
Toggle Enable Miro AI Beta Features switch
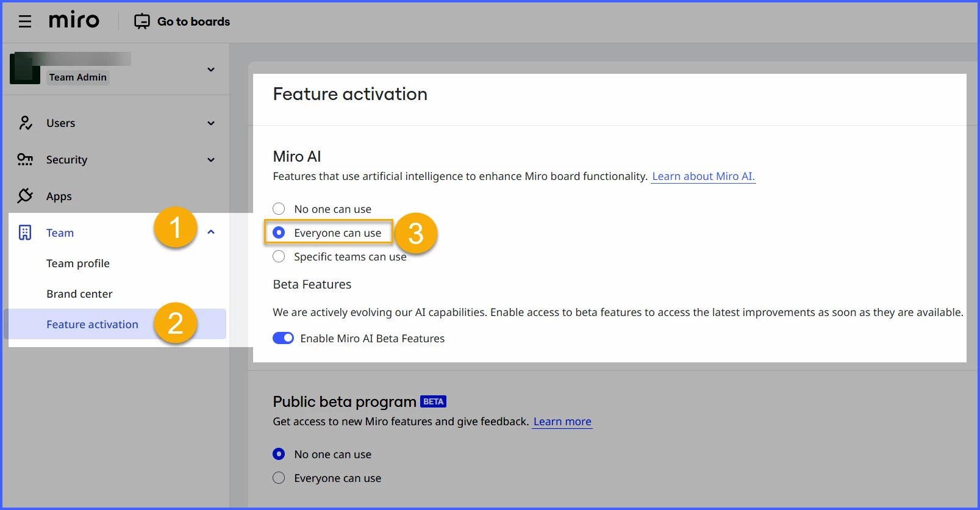point(283,338)
